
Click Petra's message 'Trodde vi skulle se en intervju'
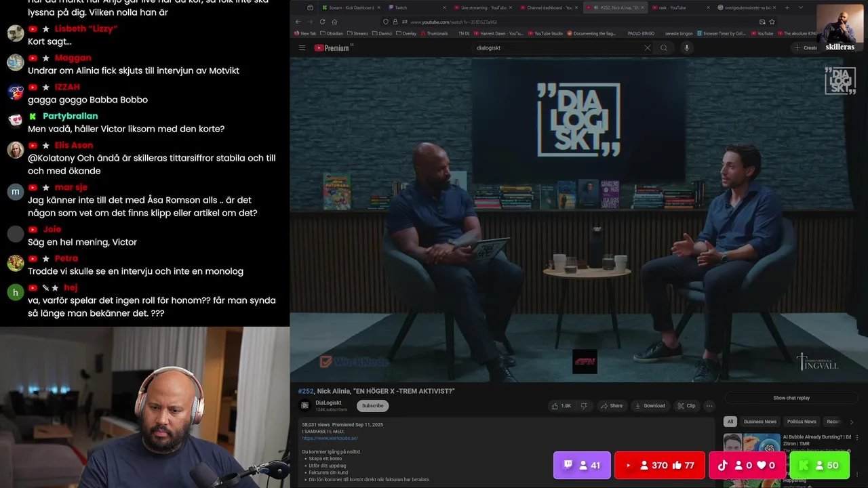click(135, 271)
